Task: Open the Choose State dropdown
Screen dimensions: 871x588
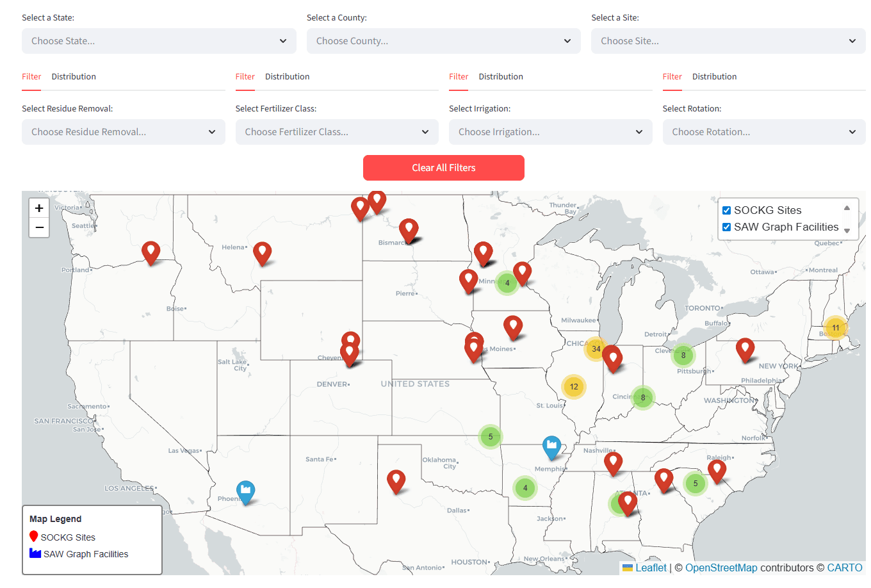Action: point(158,40)
